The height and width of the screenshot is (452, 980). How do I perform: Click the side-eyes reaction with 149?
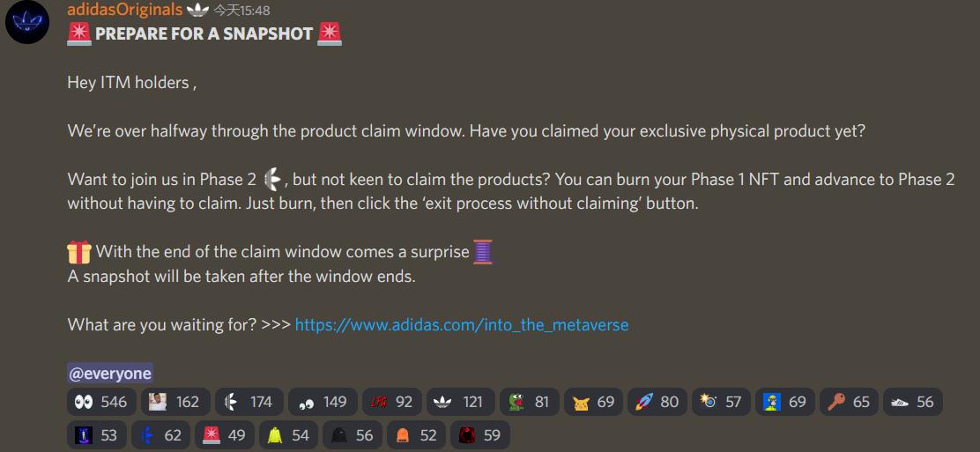tap(323, 402)
